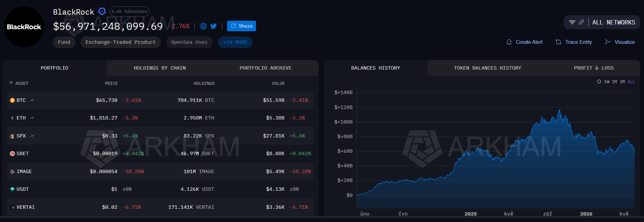Click the SBET asset name
This screenshot has height=222, width=644.
pos(23,153)
